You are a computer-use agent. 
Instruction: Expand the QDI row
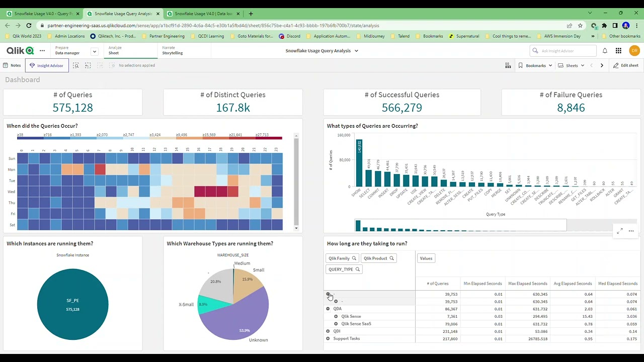coord(328,331)
